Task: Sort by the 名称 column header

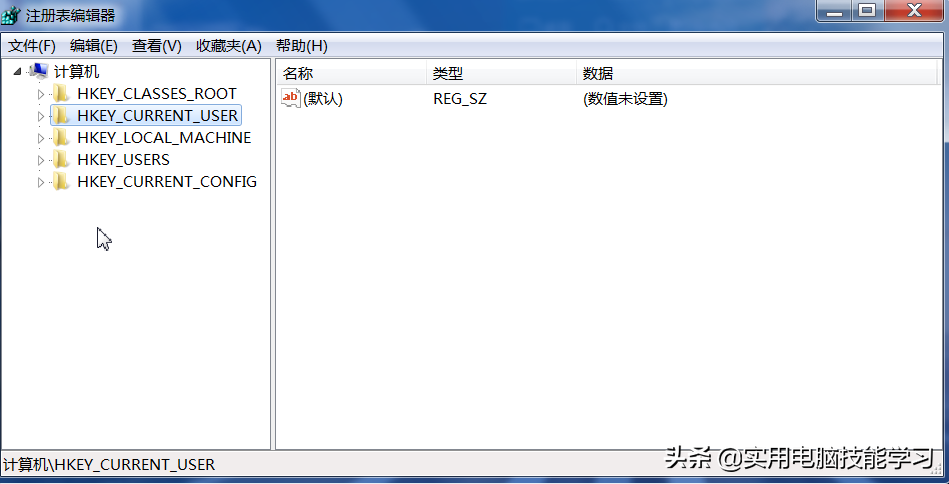Action: [x=352, y=74]
